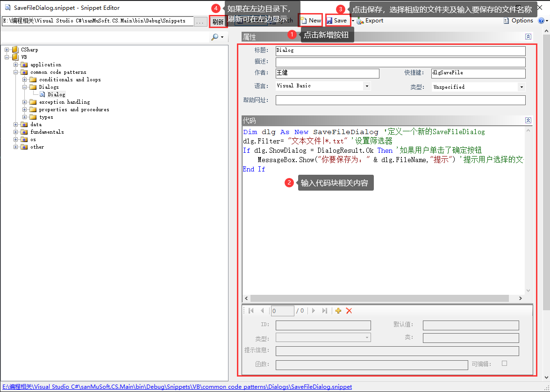The width and height of the screenshot is (550, 392).
Task: Collapse the Dialogs folder node
Action: coord(25,87)
